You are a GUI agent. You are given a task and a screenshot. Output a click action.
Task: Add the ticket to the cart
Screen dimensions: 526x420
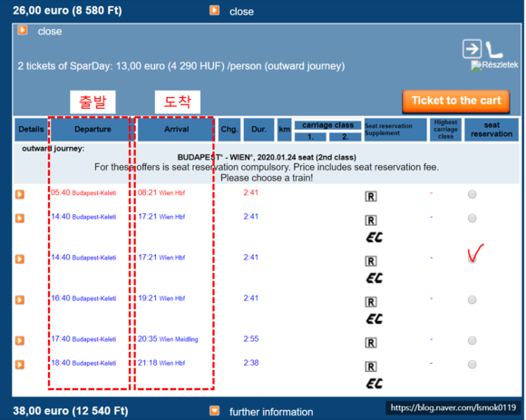point(456,101)
